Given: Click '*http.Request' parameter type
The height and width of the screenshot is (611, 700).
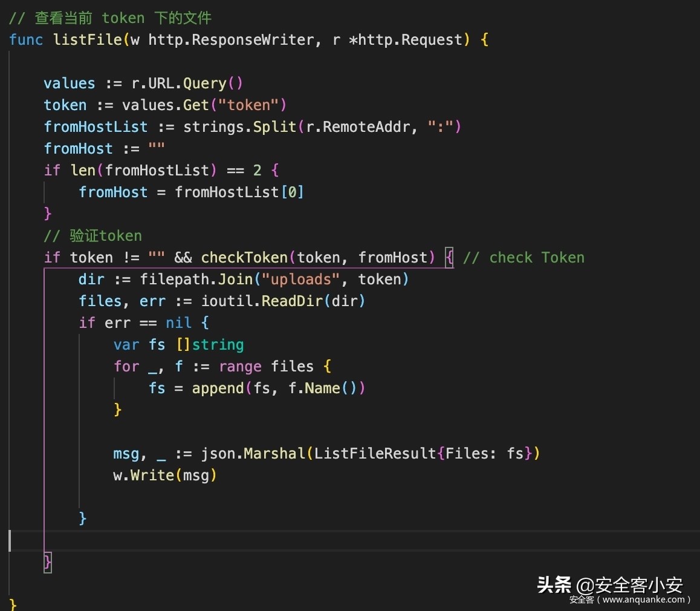Looking at the screenshot, I should 406,40.
